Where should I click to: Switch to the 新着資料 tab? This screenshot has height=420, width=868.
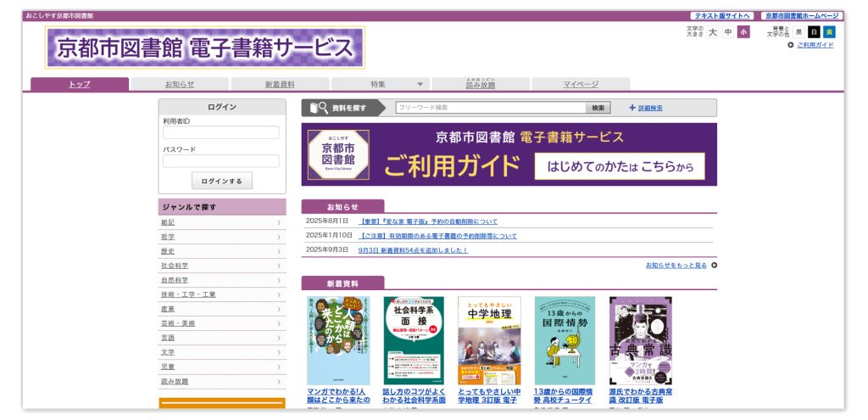coord(280,84)
